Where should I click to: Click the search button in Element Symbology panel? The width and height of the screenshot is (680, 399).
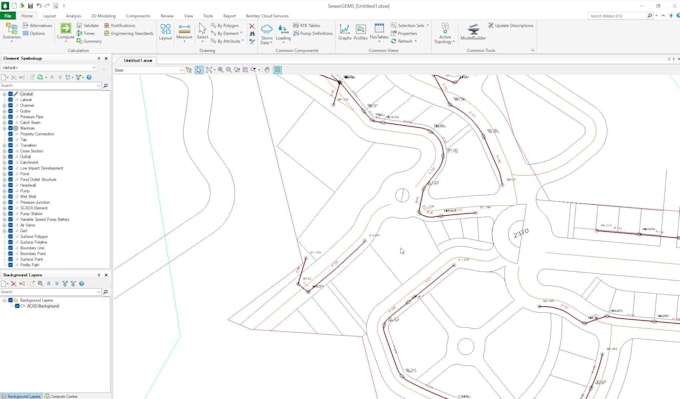pyautogui.click(x=105, y=86)
